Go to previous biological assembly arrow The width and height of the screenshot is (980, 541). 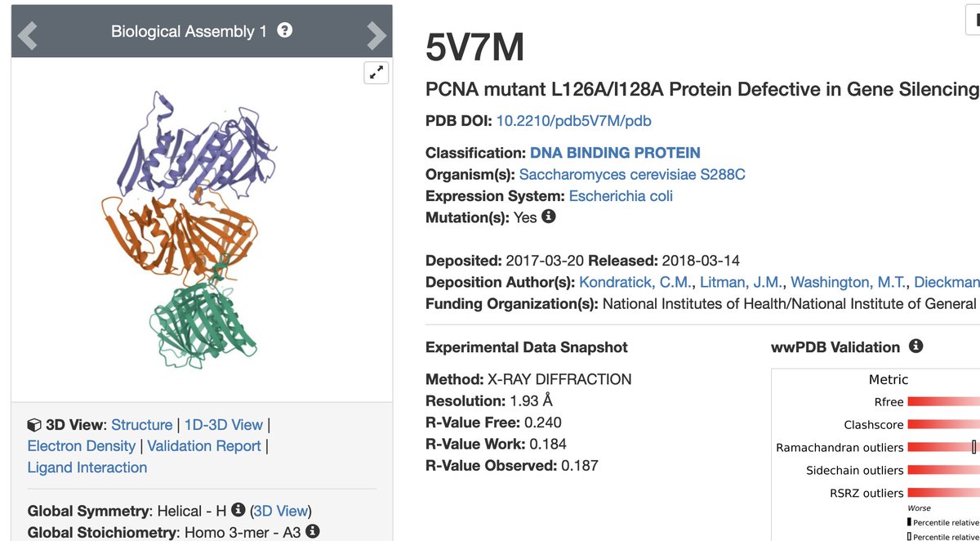pos(28,35)
